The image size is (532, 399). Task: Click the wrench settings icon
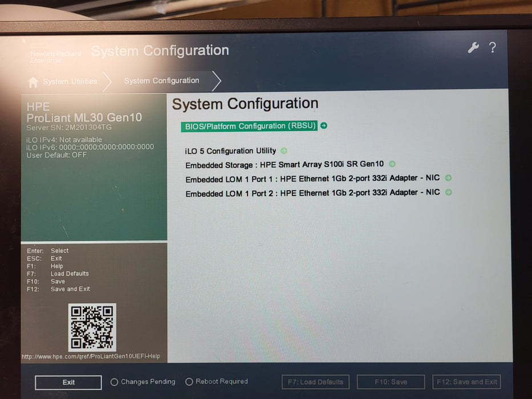point(473,48)
